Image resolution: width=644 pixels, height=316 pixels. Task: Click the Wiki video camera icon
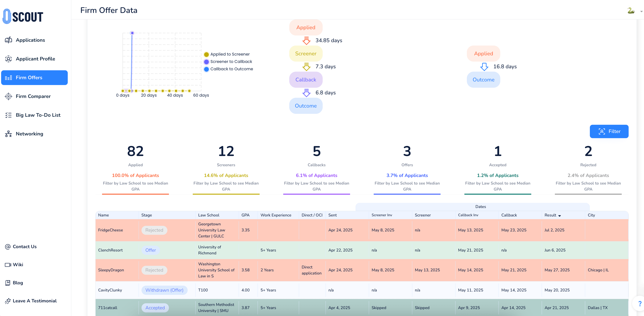pos(8,265)
